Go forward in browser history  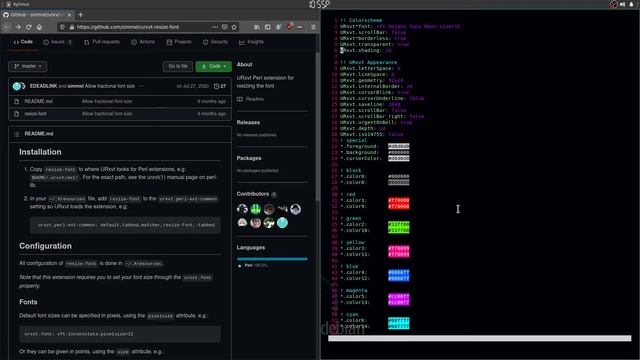pyautogui.click(x=18, y=27)
